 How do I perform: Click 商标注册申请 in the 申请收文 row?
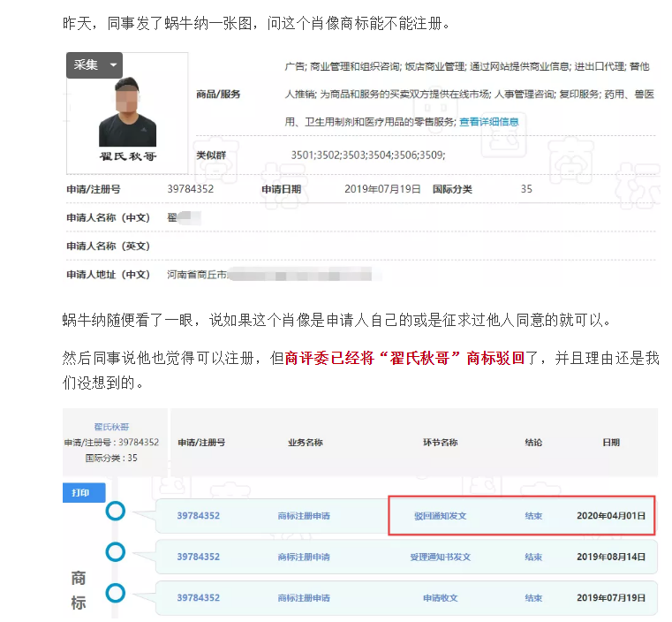tap(304, 598)
